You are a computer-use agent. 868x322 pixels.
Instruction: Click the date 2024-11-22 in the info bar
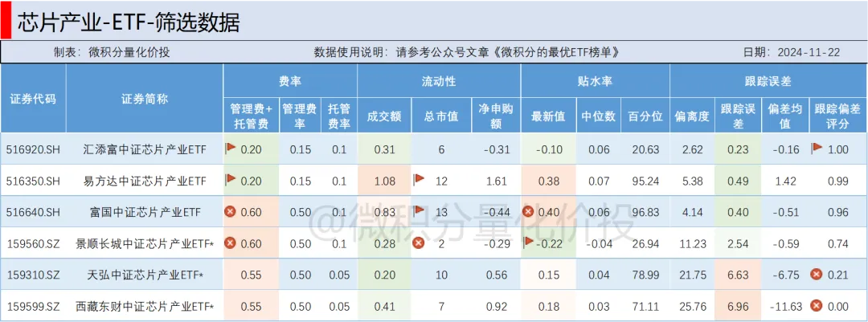click(x=811, y=52)
